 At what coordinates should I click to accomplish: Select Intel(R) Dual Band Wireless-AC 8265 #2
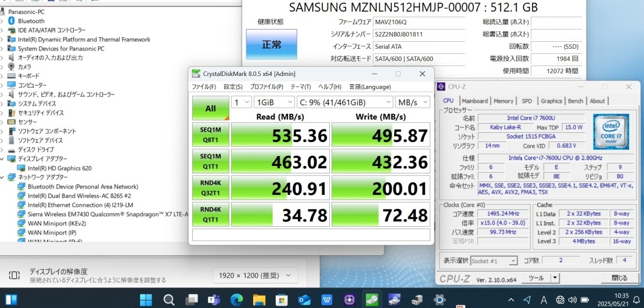pos(80,195)
